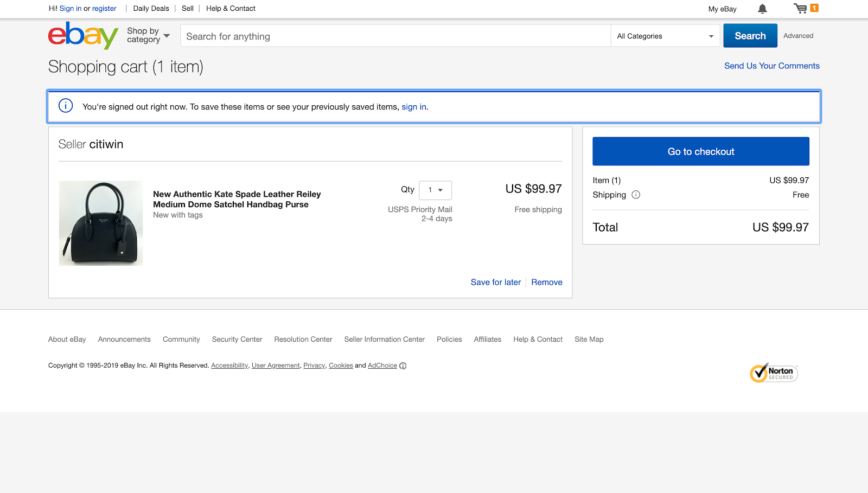Open the Sell page
This screenshot has height=493, width=868.
(188, 9)
